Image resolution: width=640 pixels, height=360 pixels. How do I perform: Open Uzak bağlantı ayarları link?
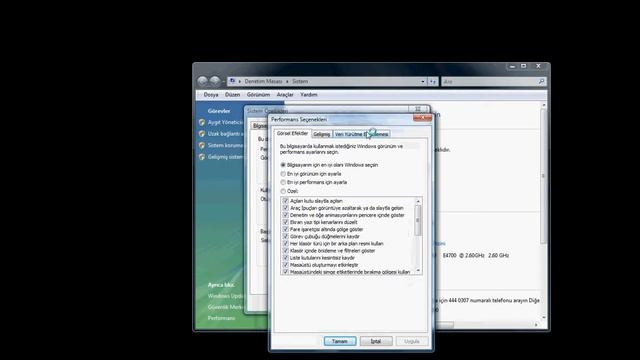[225, 134]
